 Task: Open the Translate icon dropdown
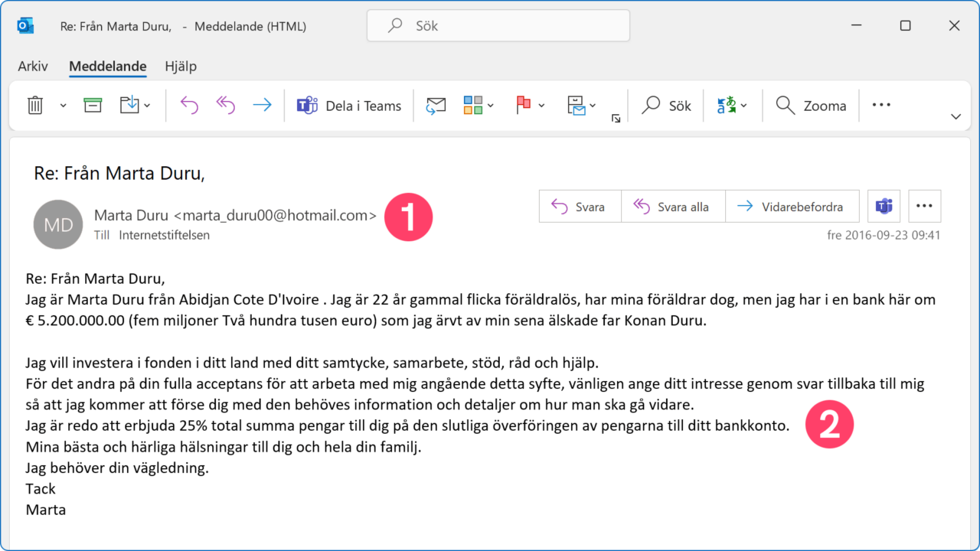coord(732,106)
